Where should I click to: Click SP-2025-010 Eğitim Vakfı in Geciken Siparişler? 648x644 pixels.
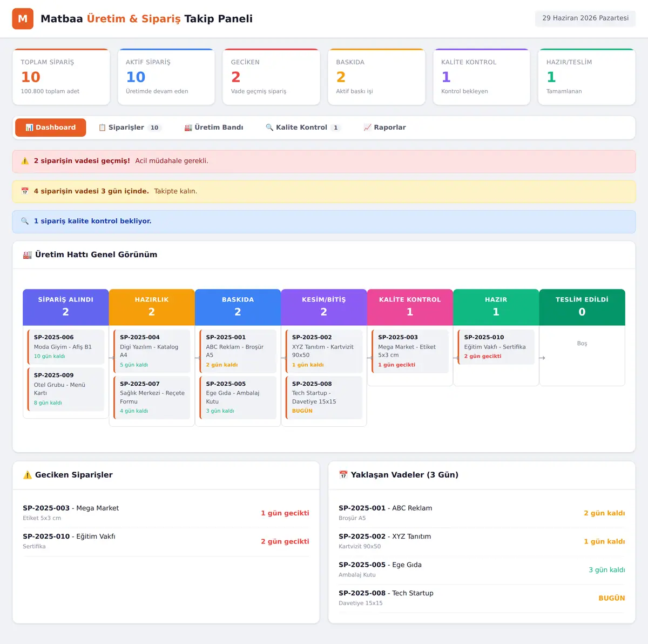pyautogui.click(x=166, y=542)
